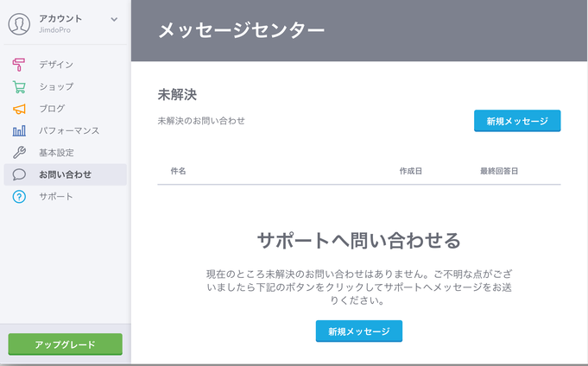The image size is (588, 366).
Task: Click the メッセージセンター page title
Action: click(242, 30)
